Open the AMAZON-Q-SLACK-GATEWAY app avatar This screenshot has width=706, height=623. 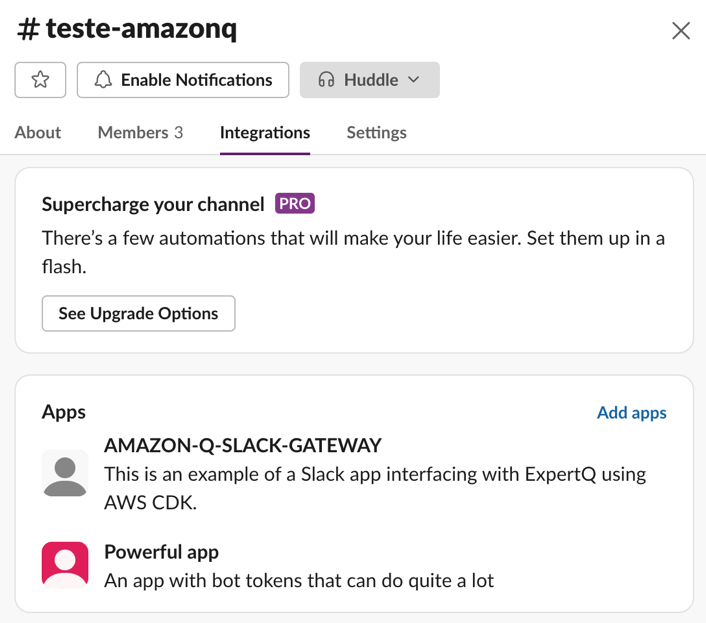click(65, 474)
